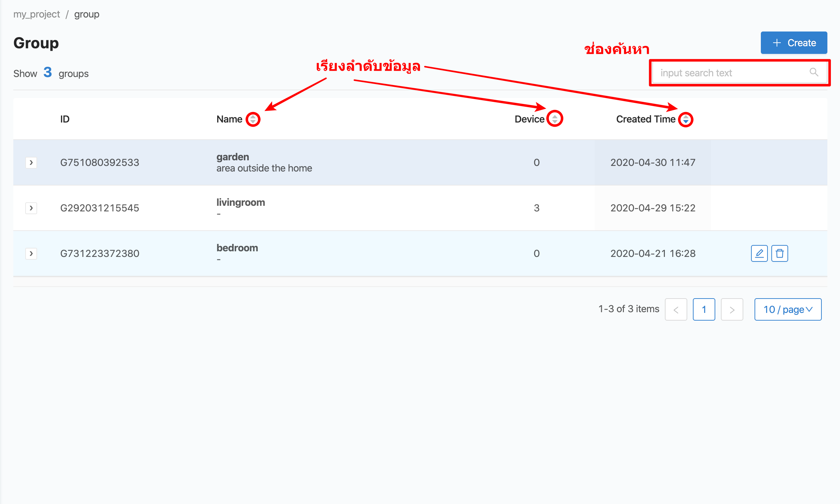Expand the garden group row
This screenshot has height=504, width=840.
pyautogui.click(x=30, y=162)
